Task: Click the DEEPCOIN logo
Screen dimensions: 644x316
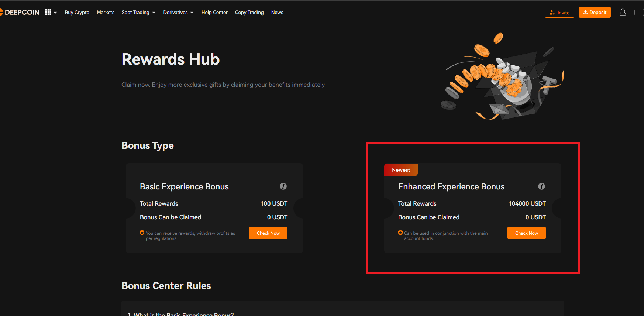Action: pyautogui.click(x=20, y=12)
